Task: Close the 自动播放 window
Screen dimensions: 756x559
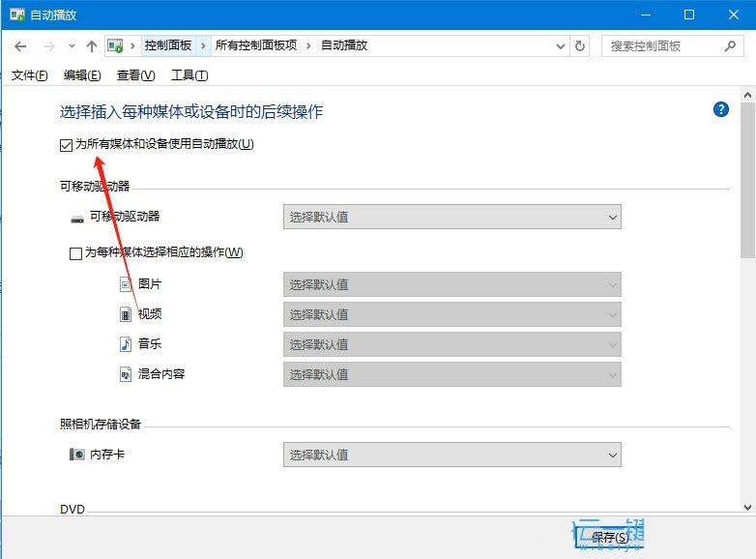Action: (734, 15)
